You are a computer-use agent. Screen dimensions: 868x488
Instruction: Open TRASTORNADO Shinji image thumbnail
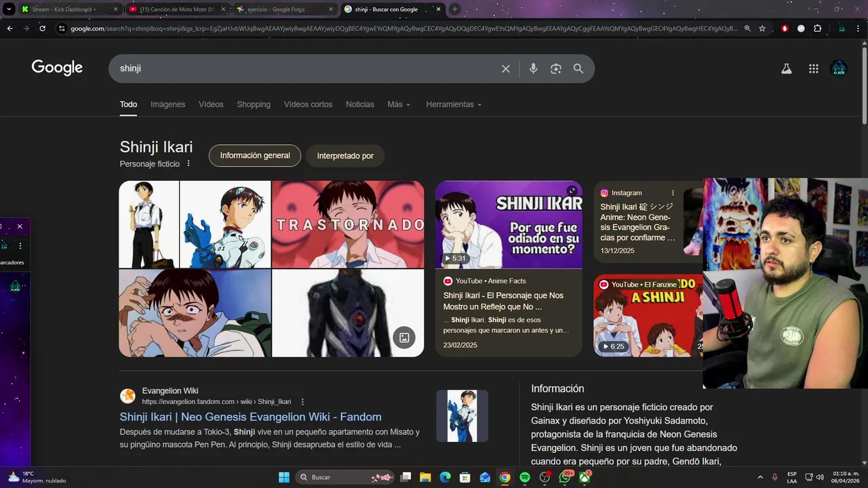click(x=348, y=224)
